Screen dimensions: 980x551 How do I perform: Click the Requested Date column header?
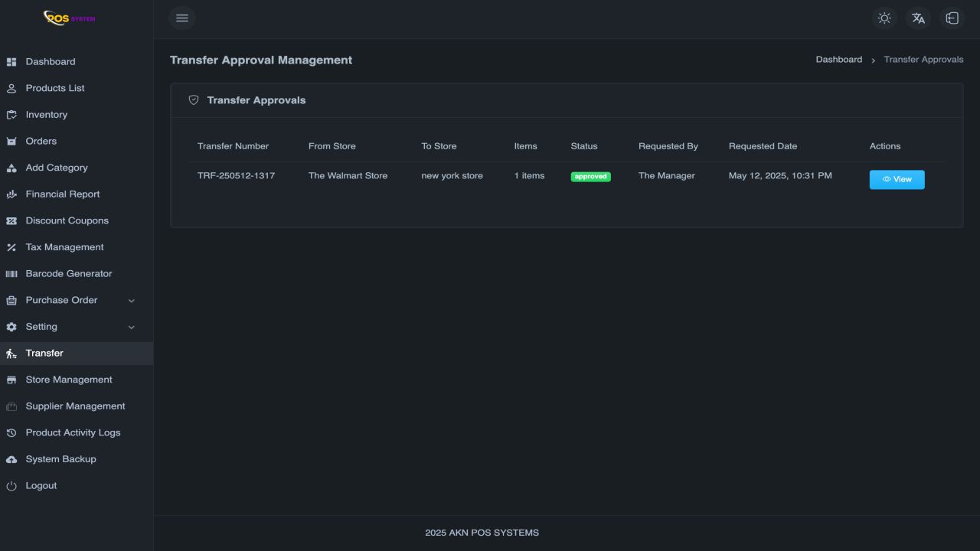point(763,146)
